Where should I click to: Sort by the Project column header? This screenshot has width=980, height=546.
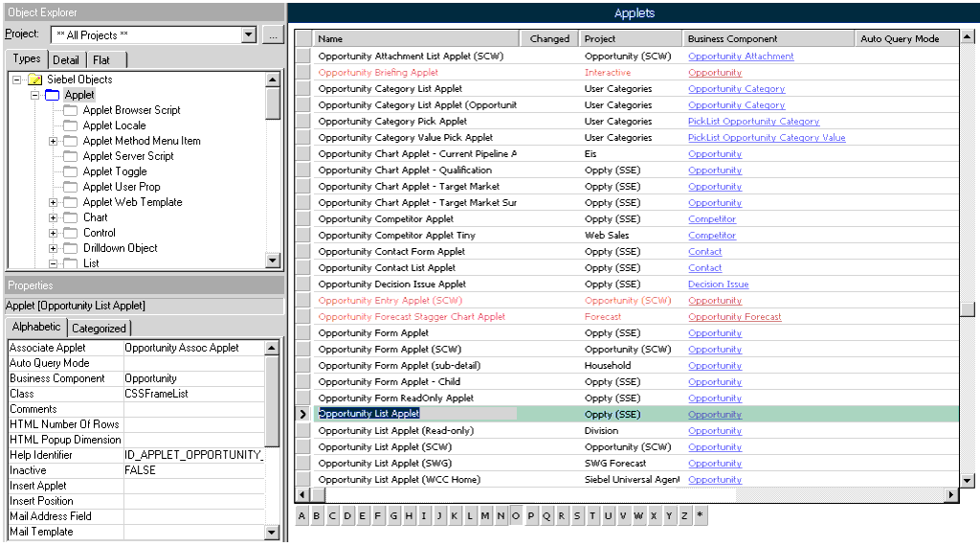(631, 38)
